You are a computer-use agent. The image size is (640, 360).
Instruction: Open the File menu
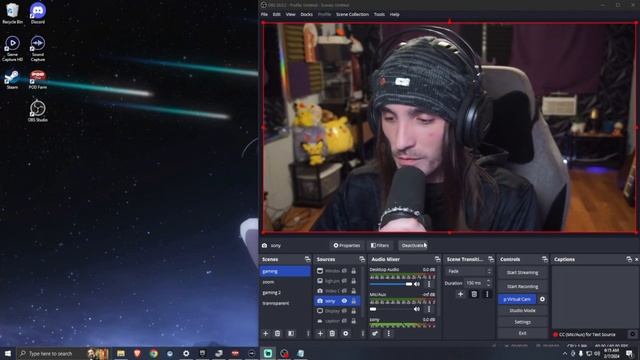click(264, 14)
